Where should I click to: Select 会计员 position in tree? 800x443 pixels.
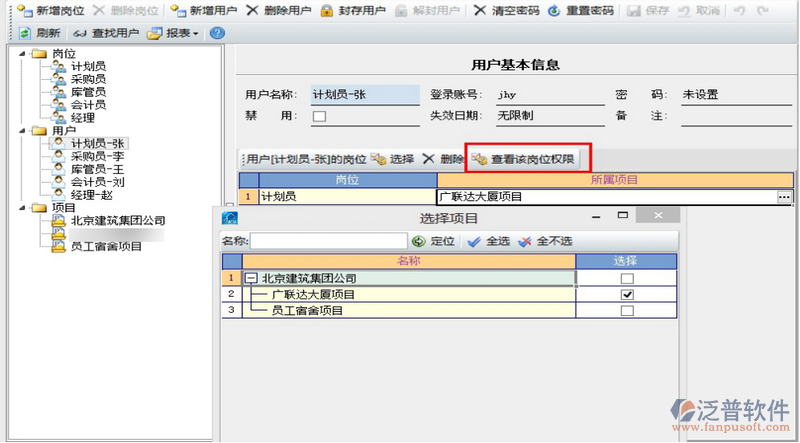click(88, 105)
